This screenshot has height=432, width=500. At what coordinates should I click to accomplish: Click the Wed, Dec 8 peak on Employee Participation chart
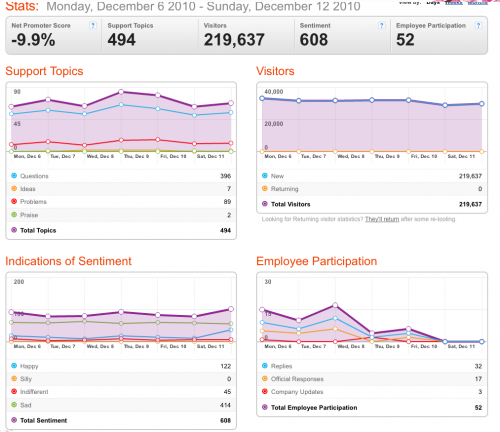coord(335,305)
